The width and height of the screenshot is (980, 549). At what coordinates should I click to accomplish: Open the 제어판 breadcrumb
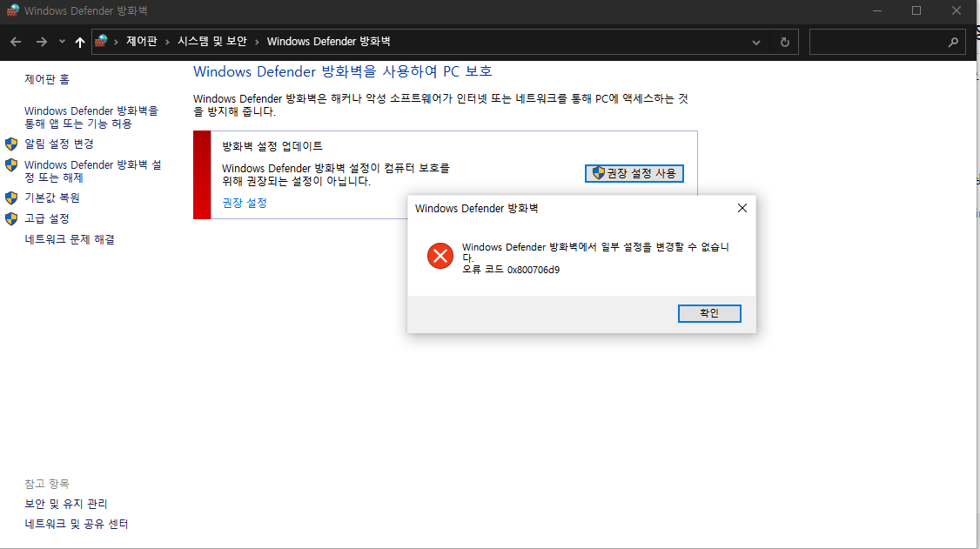point(142,41)
